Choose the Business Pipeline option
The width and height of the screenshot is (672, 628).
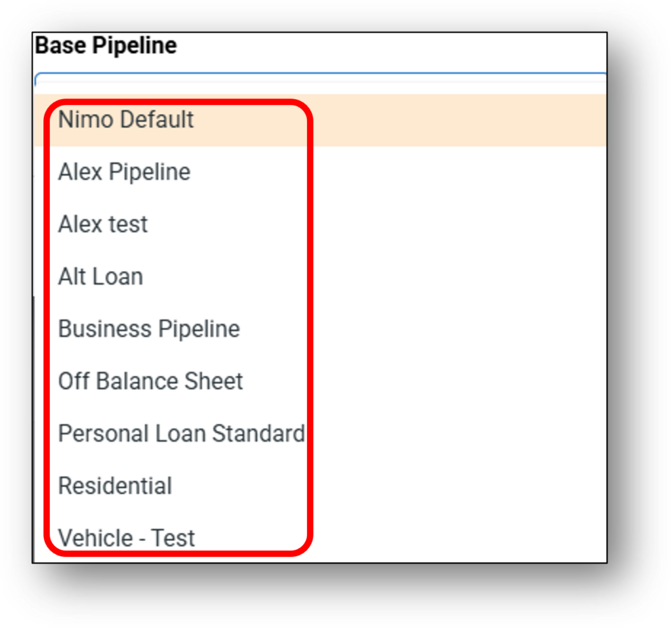click(149, 329)
